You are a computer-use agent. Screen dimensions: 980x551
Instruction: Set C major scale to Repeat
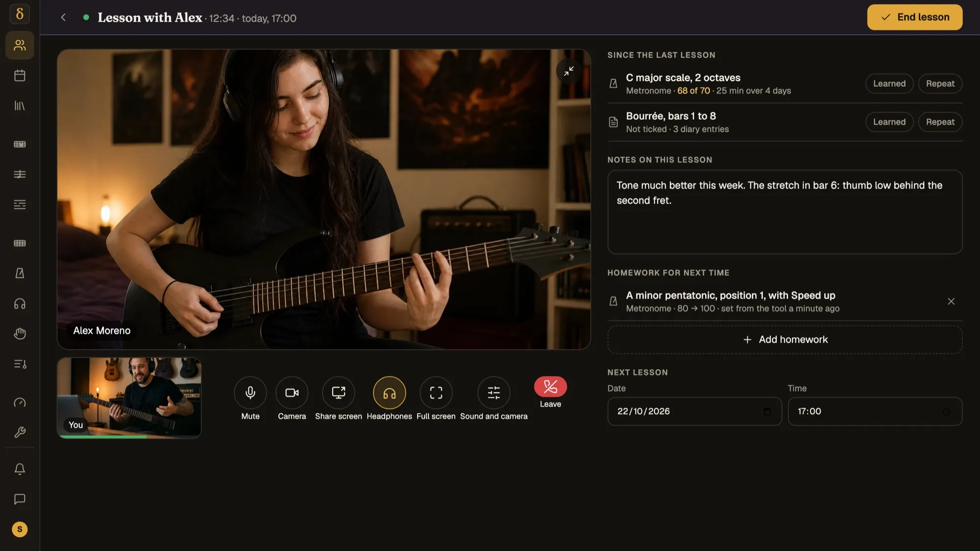tap(940, 84)
